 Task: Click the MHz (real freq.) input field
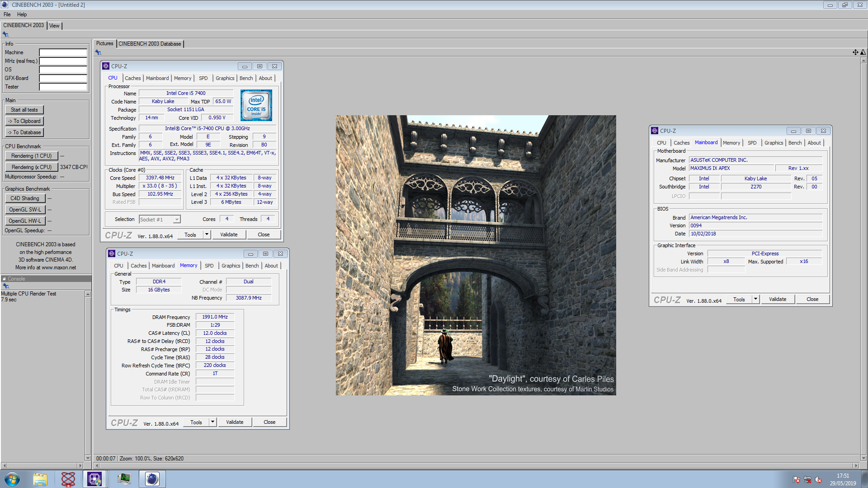click(63, 61)
